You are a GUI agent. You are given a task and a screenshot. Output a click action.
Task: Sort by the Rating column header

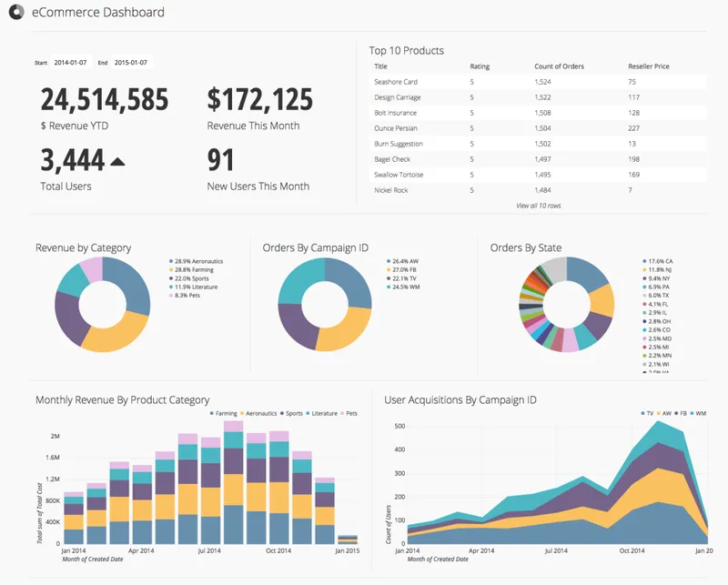480,66
